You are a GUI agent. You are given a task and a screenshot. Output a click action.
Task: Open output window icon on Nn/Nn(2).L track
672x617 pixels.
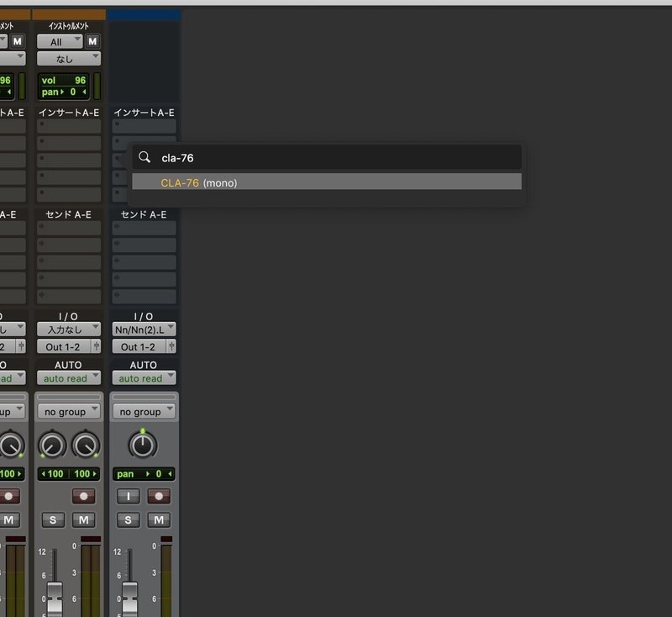tap(171, 346)
